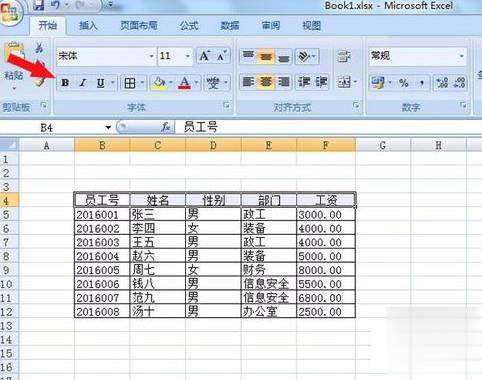The height and width of the screenshot is (380, 482).
Task: Apply cell borders button
Action: 130,83
